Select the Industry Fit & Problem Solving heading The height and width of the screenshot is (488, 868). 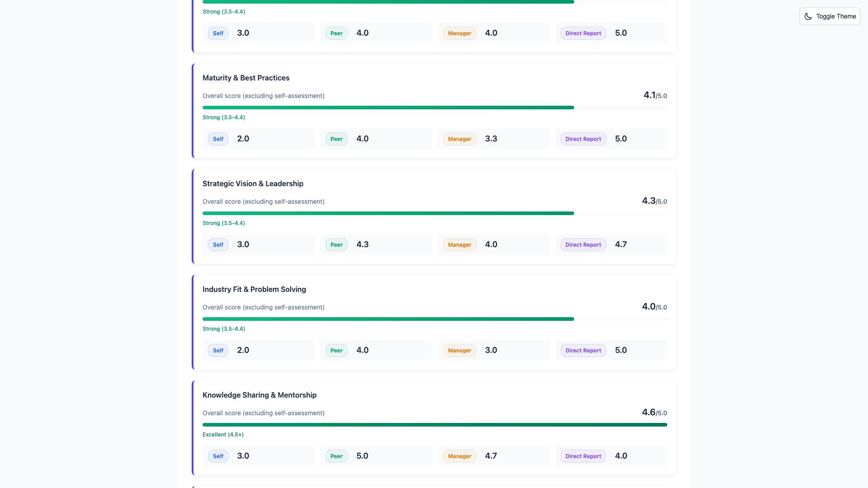pos(254,289)
